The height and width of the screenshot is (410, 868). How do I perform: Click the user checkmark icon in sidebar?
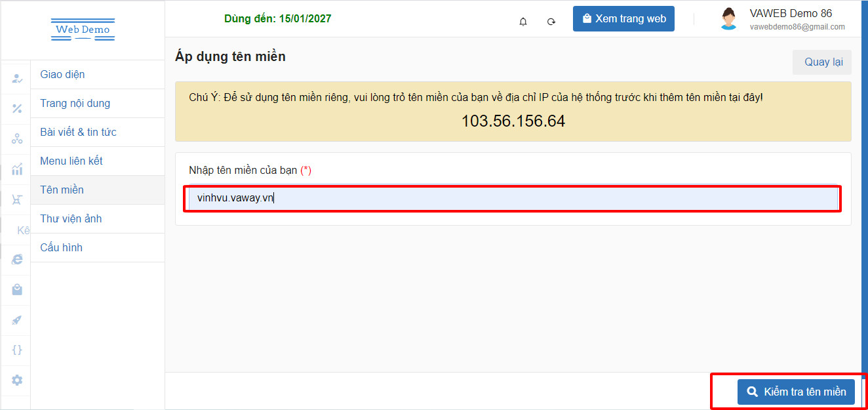[17, 79]
